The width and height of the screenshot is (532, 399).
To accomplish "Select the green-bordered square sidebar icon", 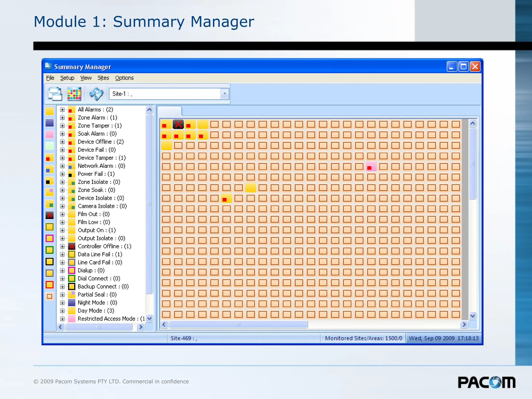I will (49, 250).
